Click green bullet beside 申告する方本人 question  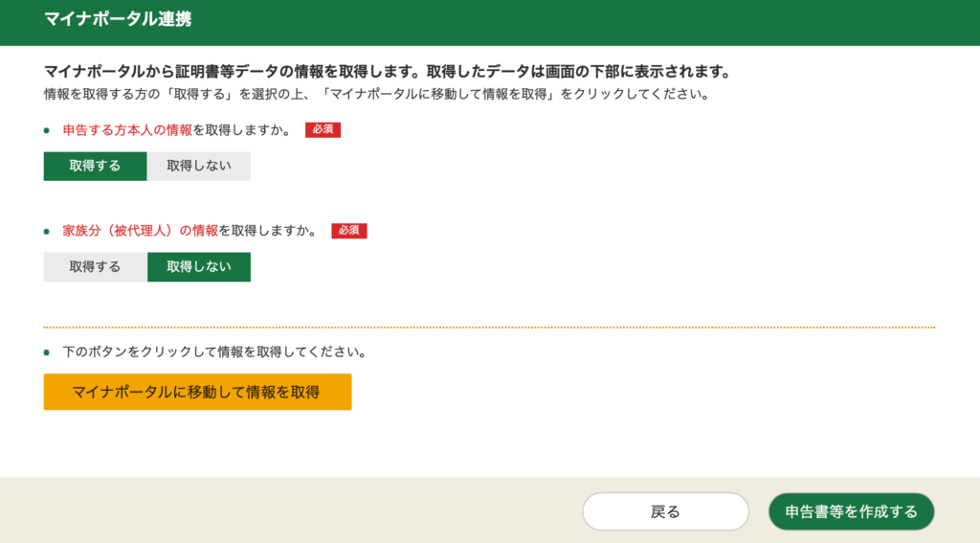47,130
